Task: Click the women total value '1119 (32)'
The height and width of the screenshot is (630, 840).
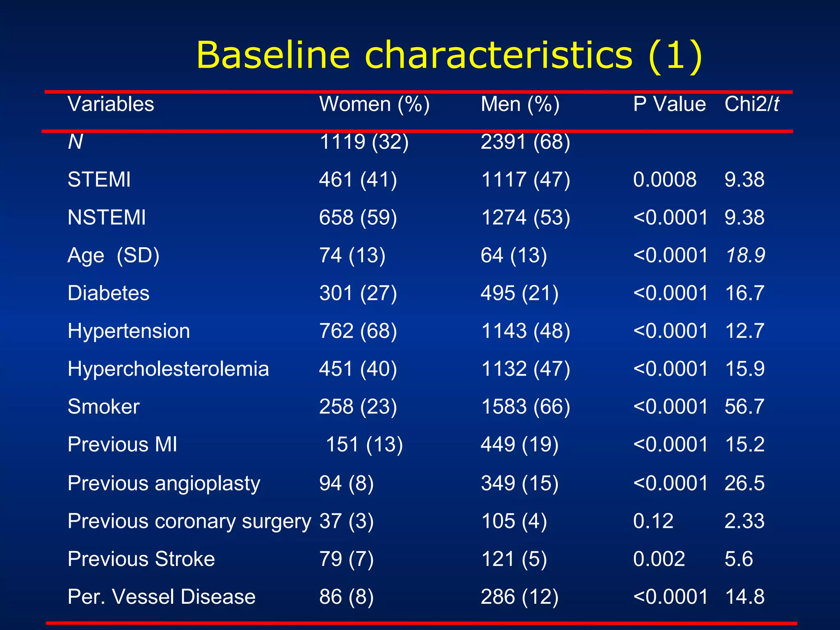Action: [x=364, y=142]
